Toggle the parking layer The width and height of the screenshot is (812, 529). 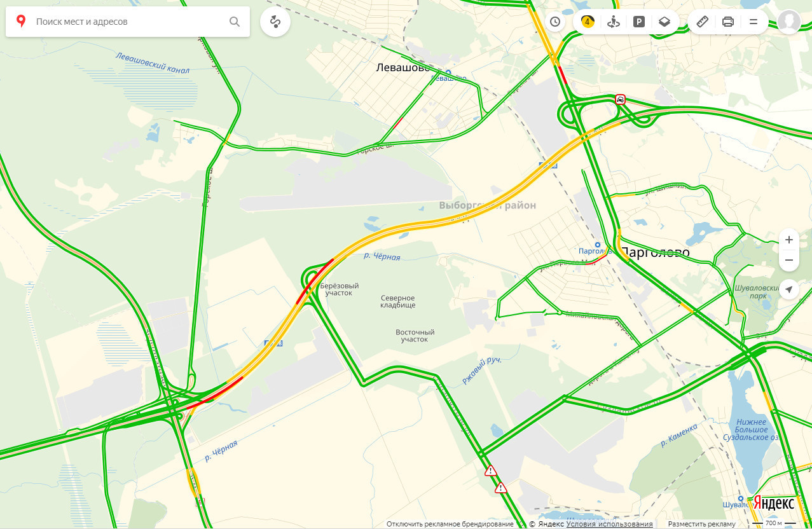pyautogui.click(x=639, y=22)
